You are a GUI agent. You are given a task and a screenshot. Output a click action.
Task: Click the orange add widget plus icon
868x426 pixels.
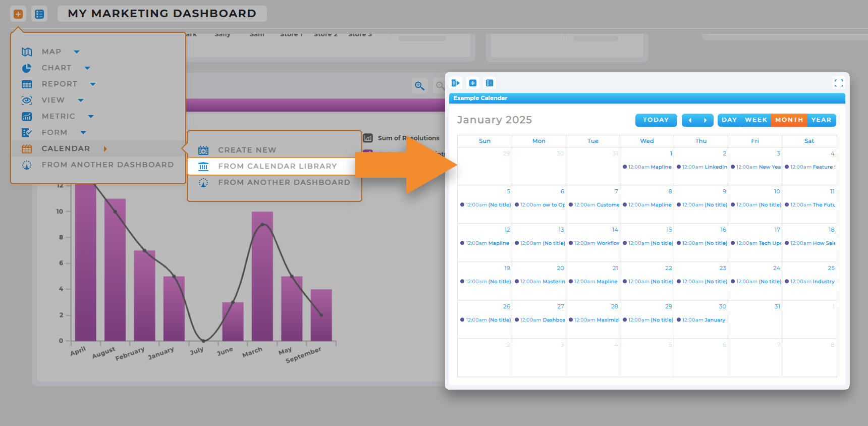point(18,14)
